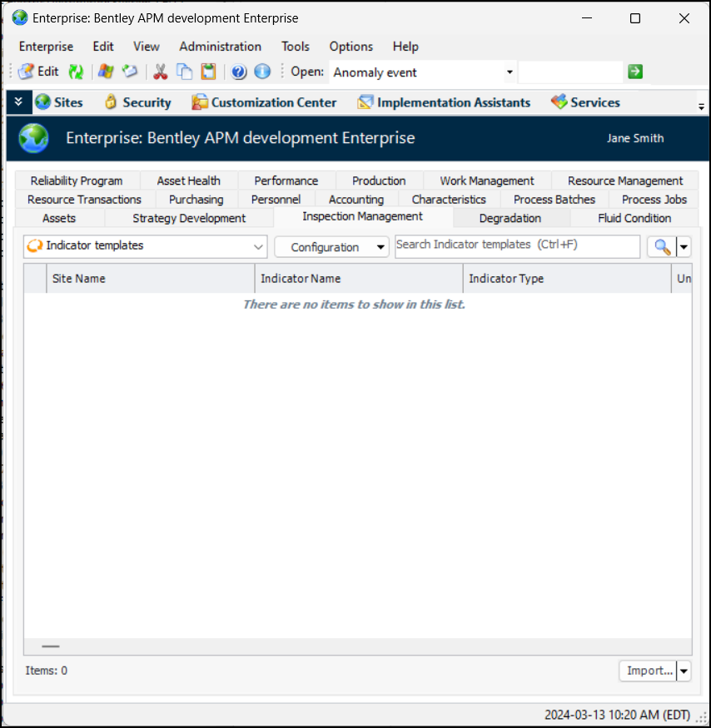711x728 pixels.
Task: Switch to the Characteristics tab
Action: pos(449,199)
